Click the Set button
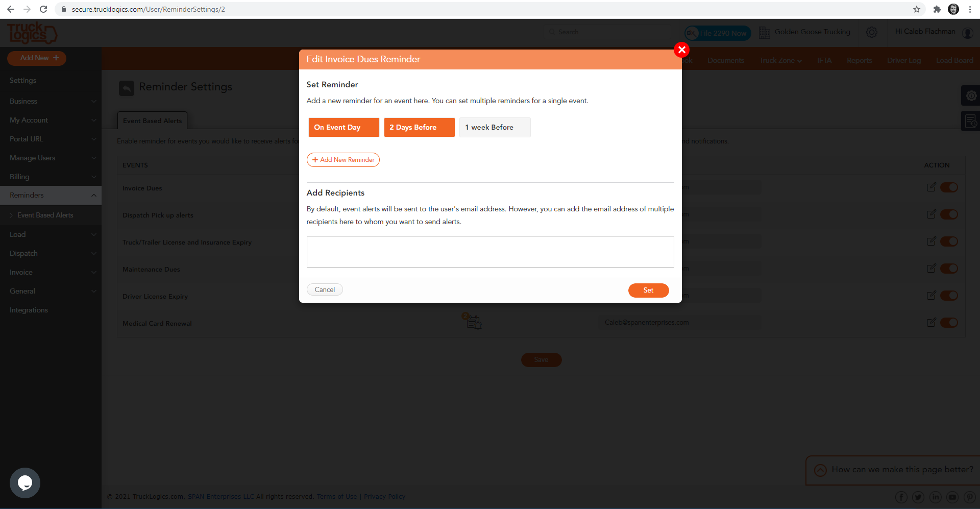Image resolution: width=980 pixels, height=509 pixels. (648, 290)
